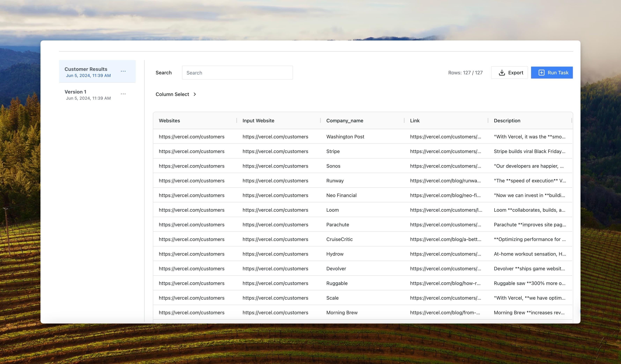Image resolution: width=621 pixels, height=364 pixels.
Task: Click the Description column header
Action: (x=507, y=121)
